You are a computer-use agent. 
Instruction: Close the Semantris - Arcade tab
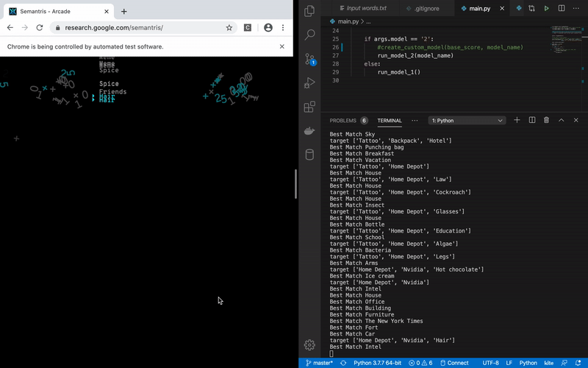pyautogui.click(x=107, y=11)
